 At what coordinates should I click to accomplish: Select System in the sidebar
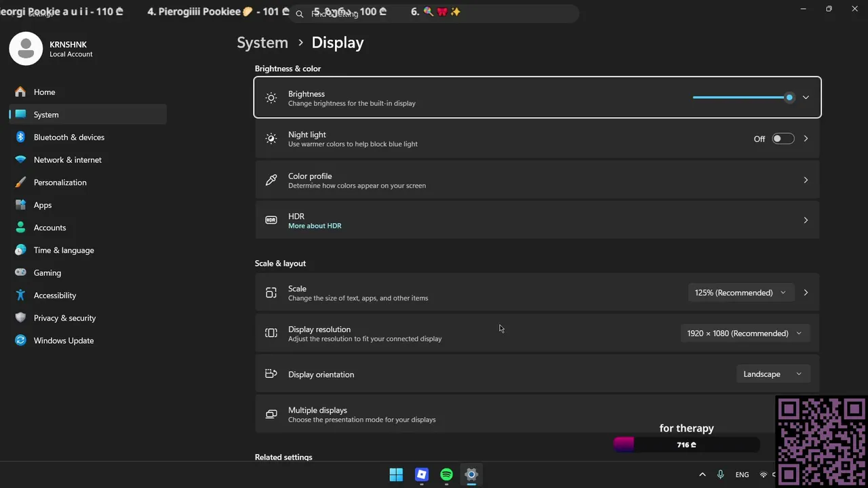[x=88, y=115]
